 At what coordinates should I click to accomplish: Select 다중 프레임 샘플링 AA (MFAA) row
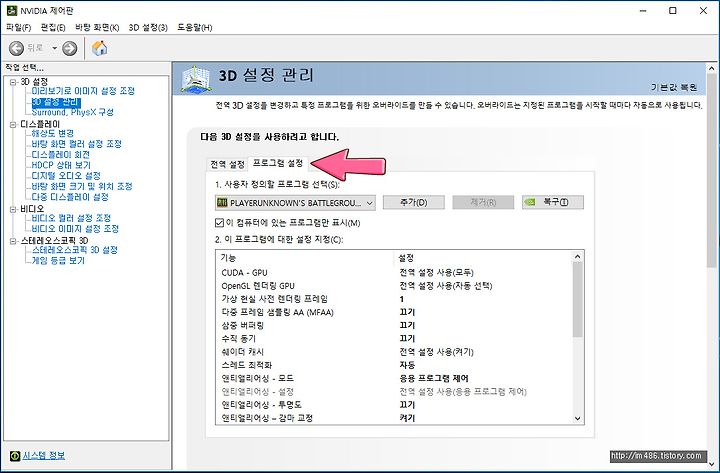394,312
